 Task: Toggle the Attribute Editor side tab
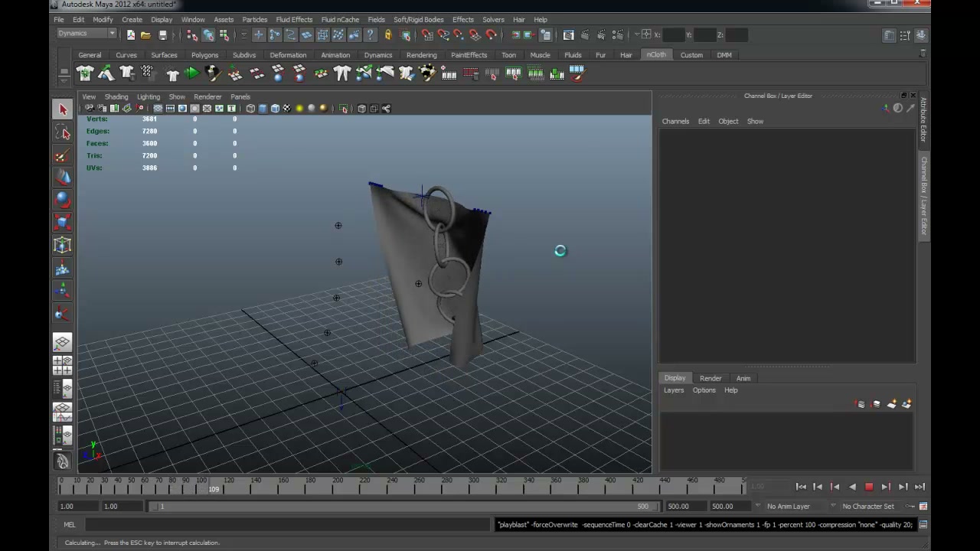[924, 120]
